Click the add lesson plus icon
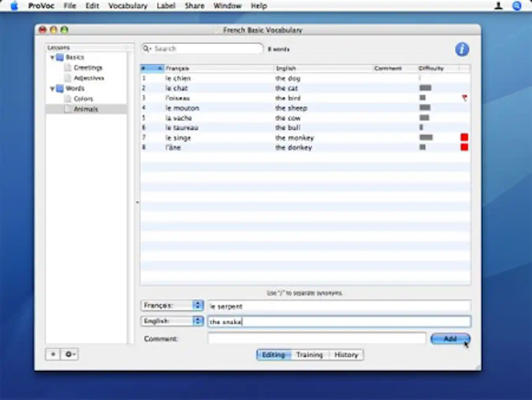The image size is (532, 400). pyautogui.click(x=52, y=354)
